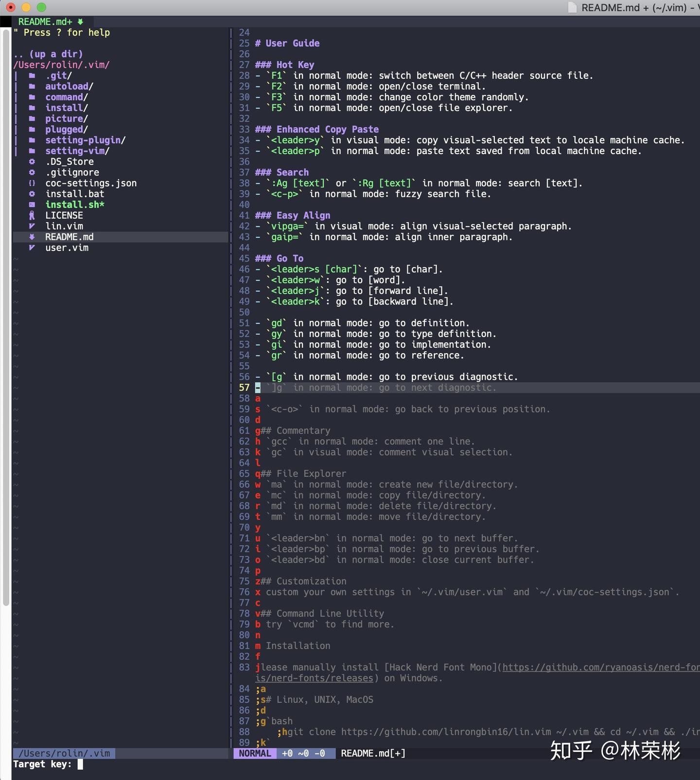Image resolution: width=700 pixels, height=780 pixels.
Task: Click the ribbon icon beside LICENSE
Action: click(32, 215)
